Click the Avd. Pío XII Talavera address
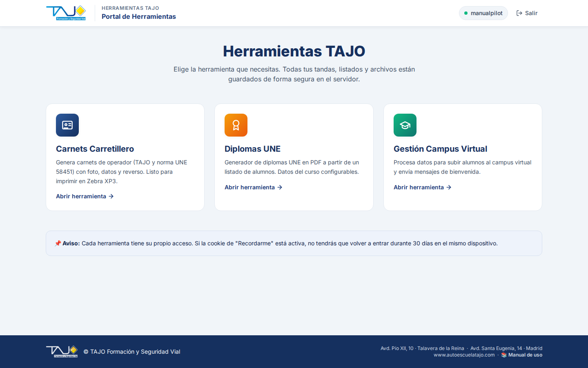 422,348
